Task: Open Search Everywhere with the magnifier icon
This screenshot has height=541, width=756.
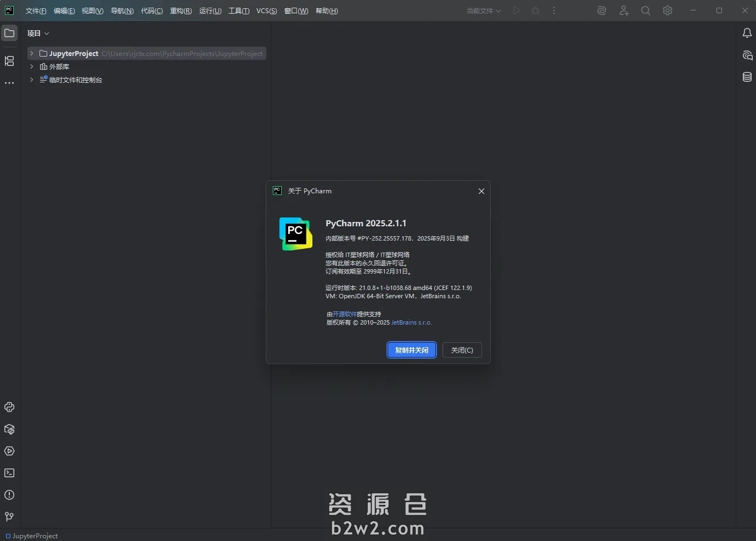Action: click(x=646, y=10)
